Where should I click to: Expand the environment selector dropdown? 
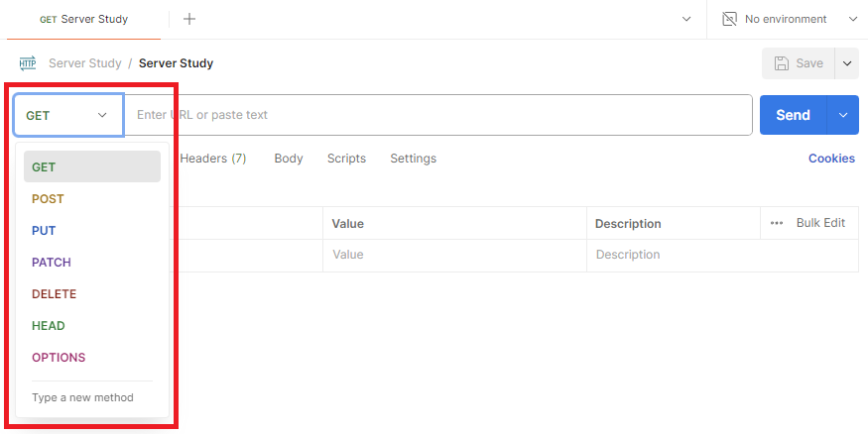tap(853, 19)
